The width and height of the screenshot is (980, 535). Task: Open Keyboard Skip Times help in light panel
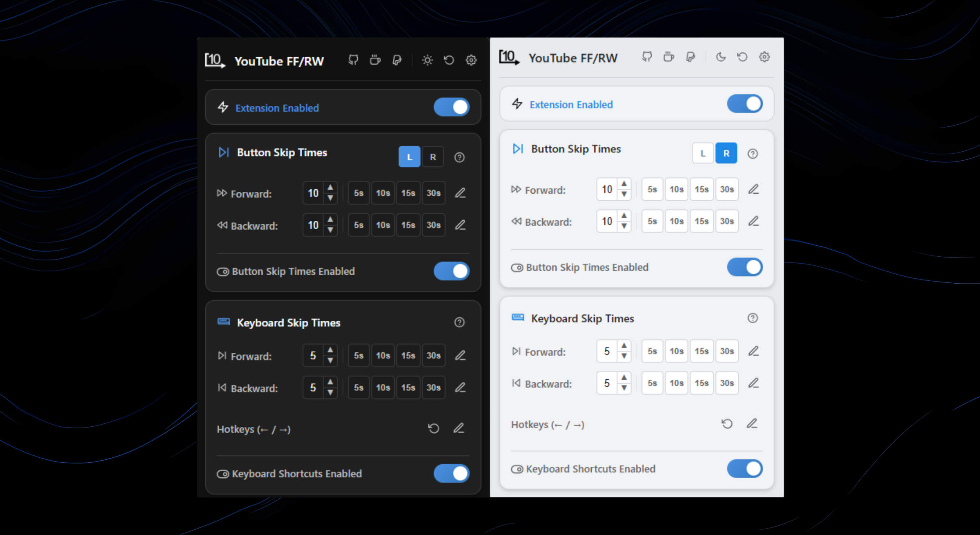[x=753, y=318]
